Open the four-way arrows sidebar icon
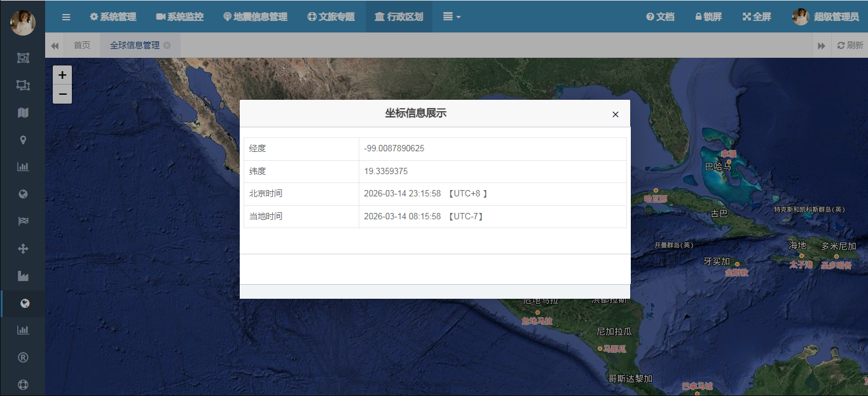Viewport: 868px width, 396px height. pyautogui.click(x=24, y=249)
